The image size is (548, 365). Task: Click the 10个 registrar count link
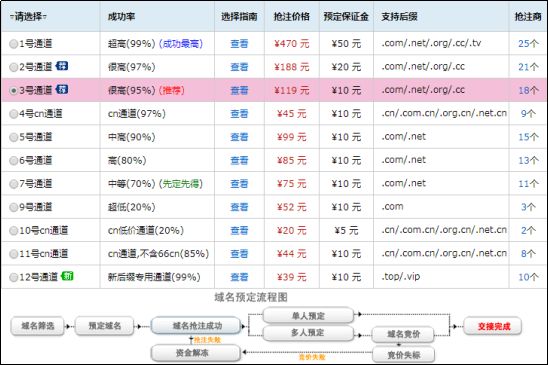[528, 277]
